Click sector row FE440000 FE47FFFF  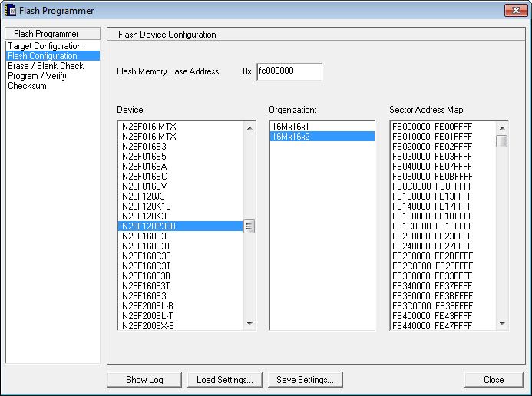click(x=443, y=325)
